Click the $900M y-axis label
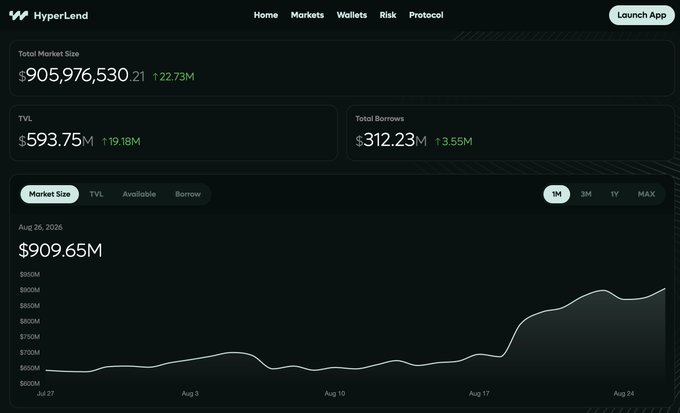The width and height of the screenshot is (680, 413). 29,290
